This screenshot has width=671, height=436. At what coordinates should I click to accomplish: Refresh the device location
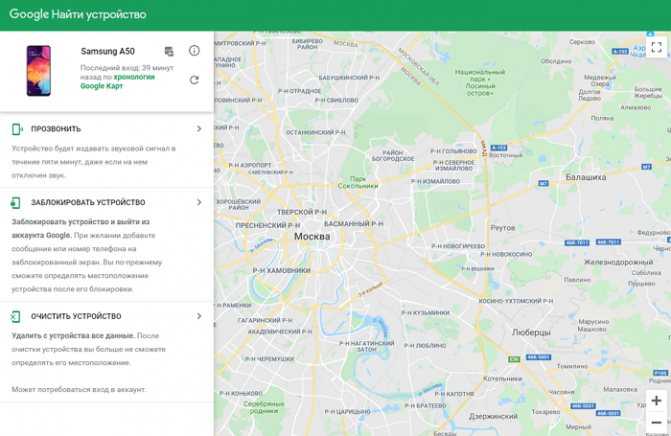point(194,80)
